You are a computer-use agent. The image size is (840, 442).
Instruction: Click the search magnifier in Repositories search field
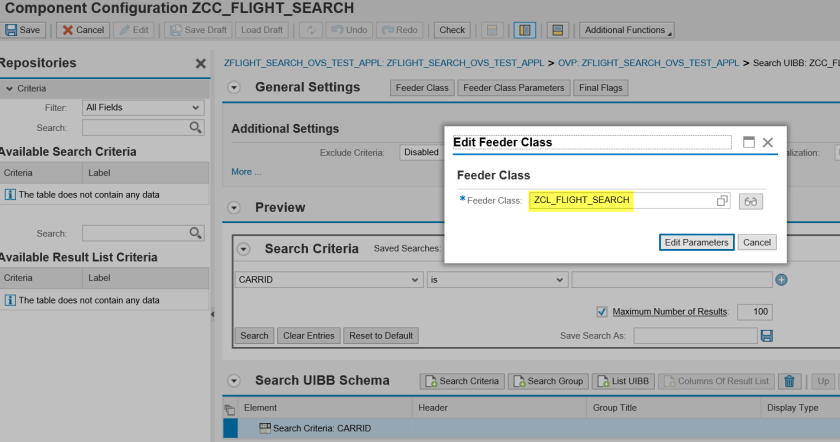pyautogui.click(x=196, y=128)
